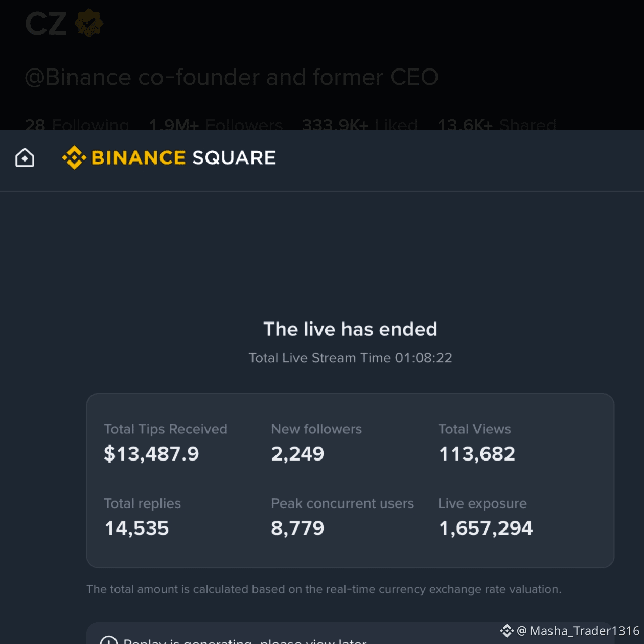Select the Total replies value 14,535

136,528
